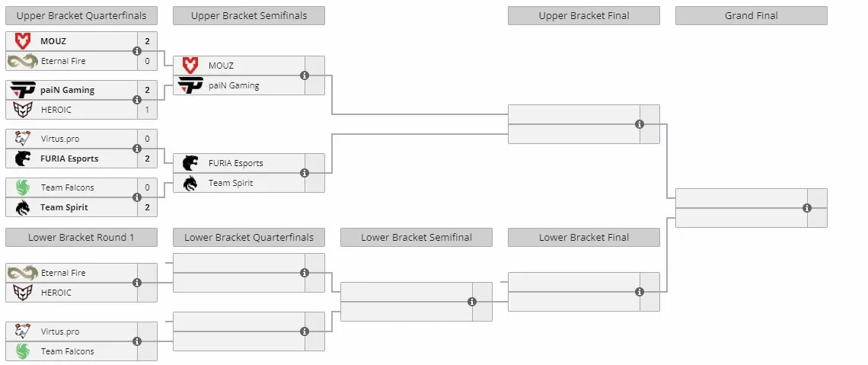View Lower Bracket Final info icon

pyautogui.click(x=640, y=292)
